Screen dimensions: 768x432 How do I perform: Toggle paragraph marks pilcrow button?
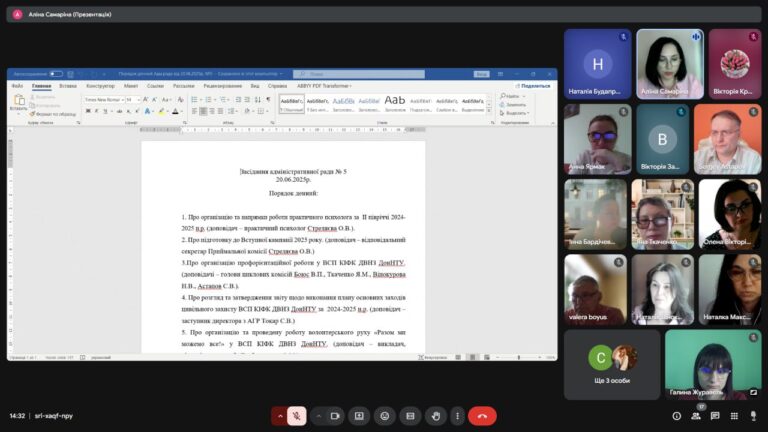click(268, 99)
